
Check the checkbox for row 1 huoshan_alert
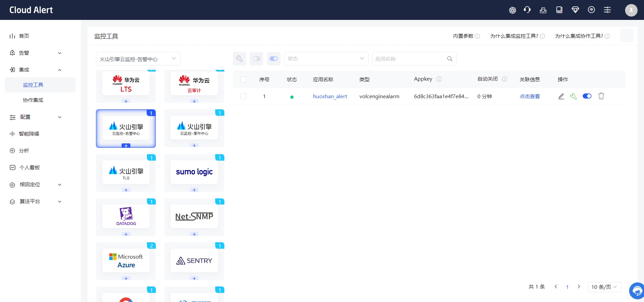pyautogui.click(x=243, y=96)
